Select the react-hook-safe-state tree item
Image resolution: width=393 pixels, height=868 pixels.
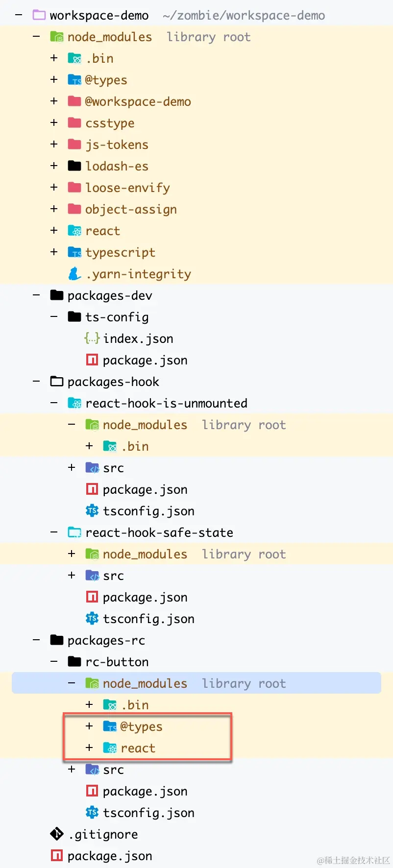click(159, 532)
